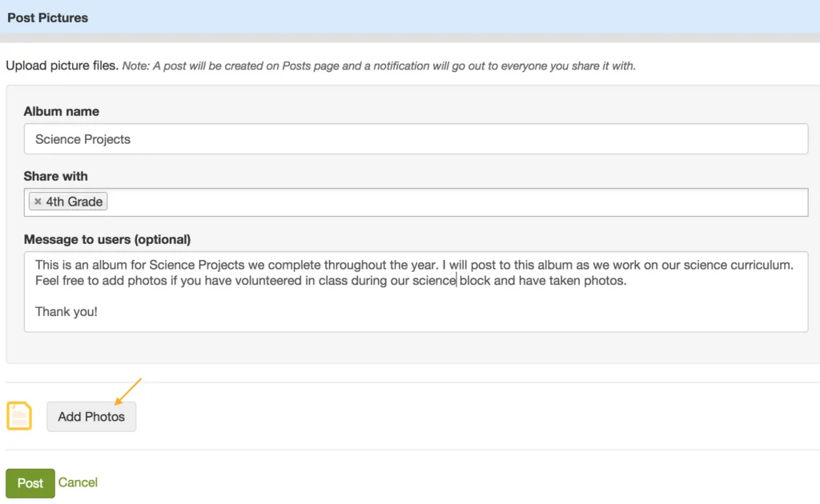Click the Thank you! line in the message

[66, 312]
